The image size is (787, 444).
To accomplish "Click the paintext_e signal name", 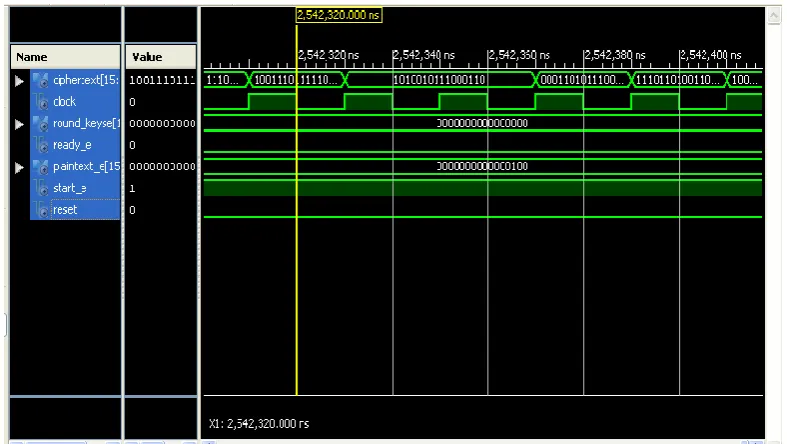I will click(86, 167).
